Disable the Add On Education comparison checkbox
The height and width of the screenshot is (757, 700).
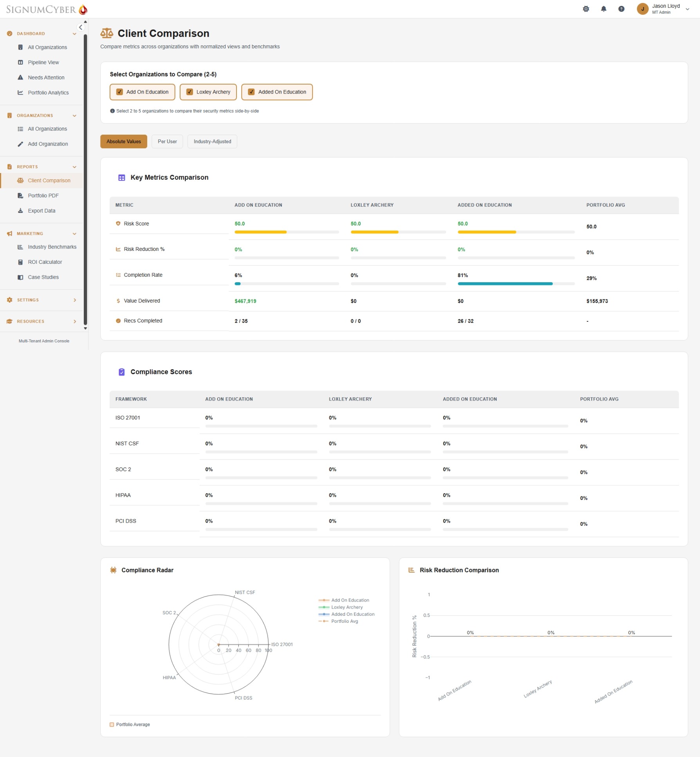pos(119,92)
